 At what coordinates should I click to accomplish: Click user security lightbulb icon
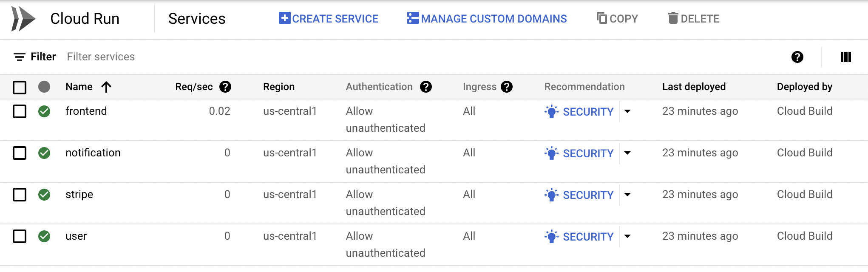pyautogui.click(x=551, y=236)
